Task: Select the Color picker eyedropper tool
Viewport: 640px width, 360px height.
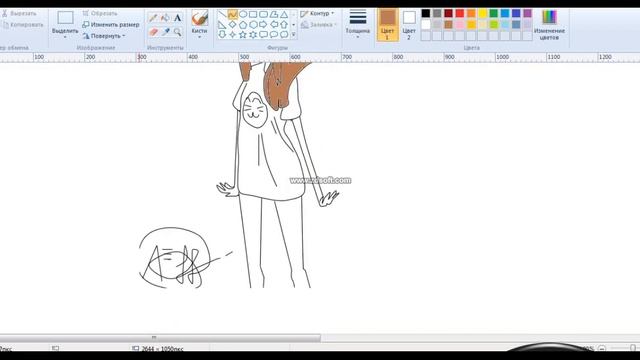Action: point(165,32)
